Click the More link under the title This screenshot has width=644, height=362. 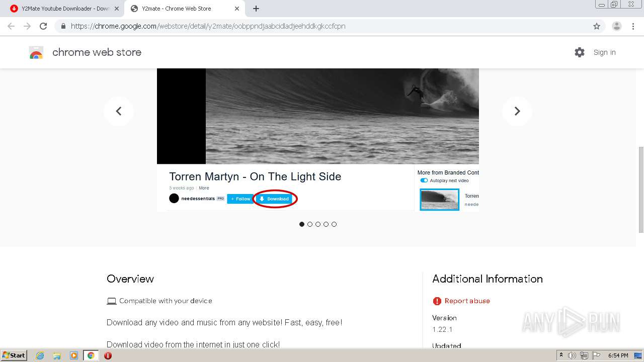(204, 188)
